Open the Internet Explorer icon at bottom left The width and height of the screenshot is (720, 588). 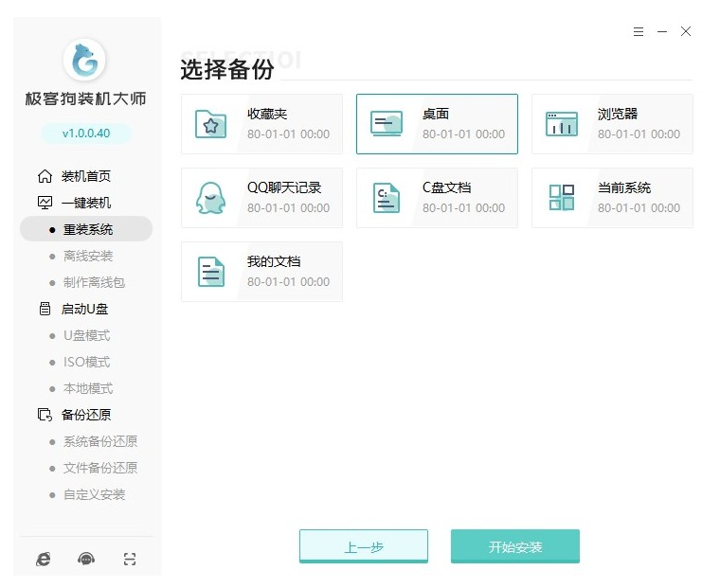pyautogui.click(x=44, y=559)
